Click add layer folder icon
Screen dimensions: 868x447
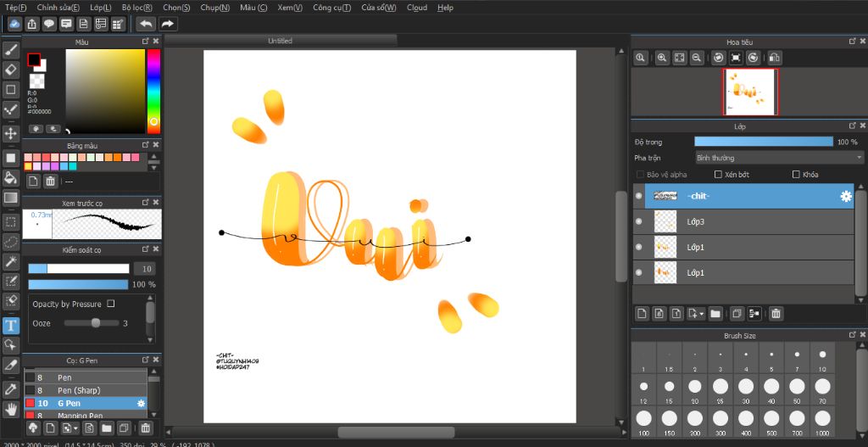(715, 314)
